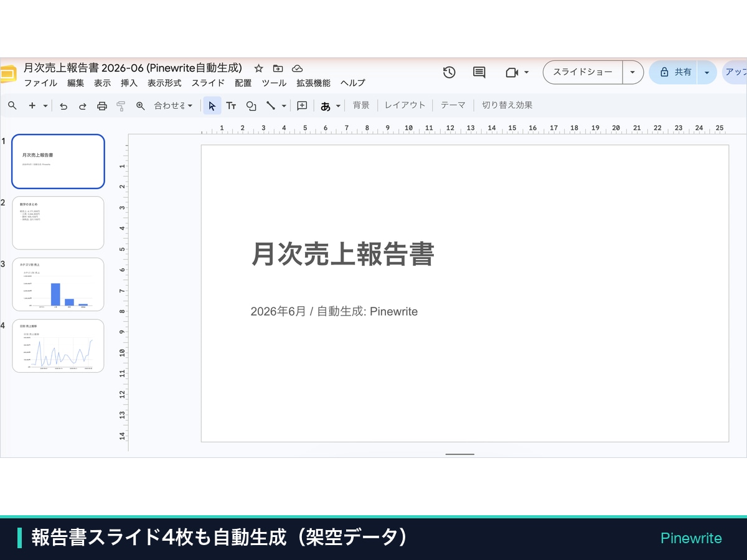Click the 背景 background button
Screen dimensions: 747x560
[361, 106]
